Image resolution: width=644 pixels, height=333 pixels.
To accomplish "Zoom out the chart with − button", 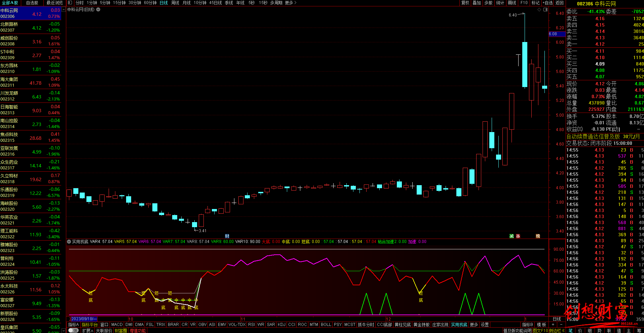I will tap(561, 325).
